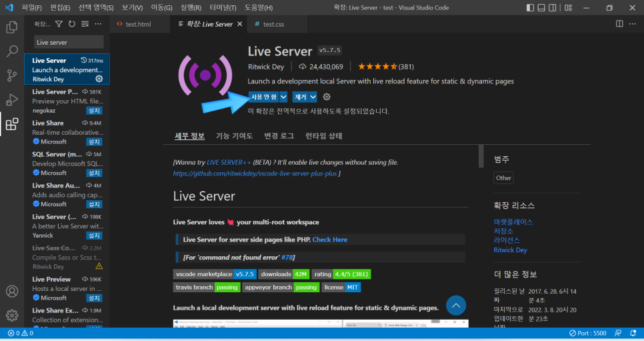Install Live Share extension
644x341 pixels.
coord(94,142)
